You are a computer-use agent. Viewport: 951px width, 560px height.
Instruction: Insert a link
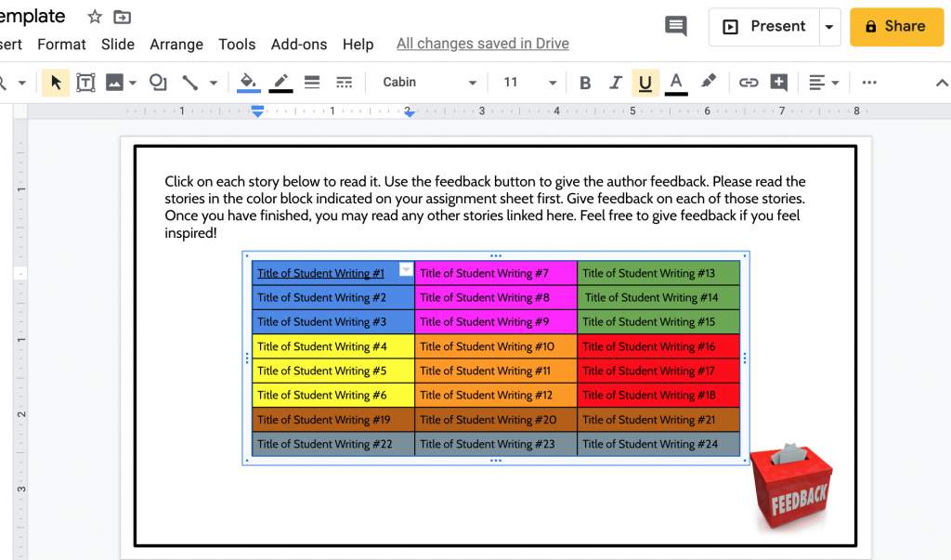click(749, 83)
